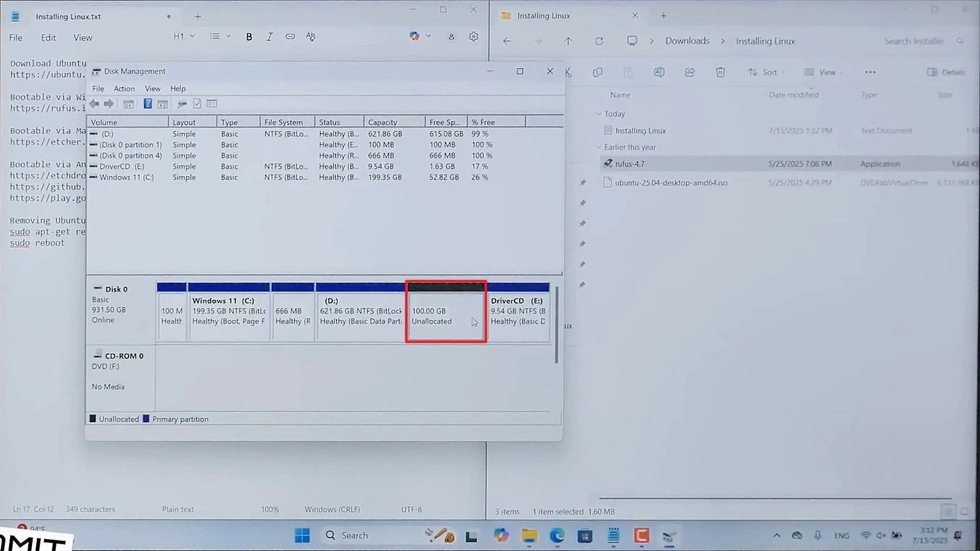Select the Windows 11 (C:) partition block

pos(229,312)
